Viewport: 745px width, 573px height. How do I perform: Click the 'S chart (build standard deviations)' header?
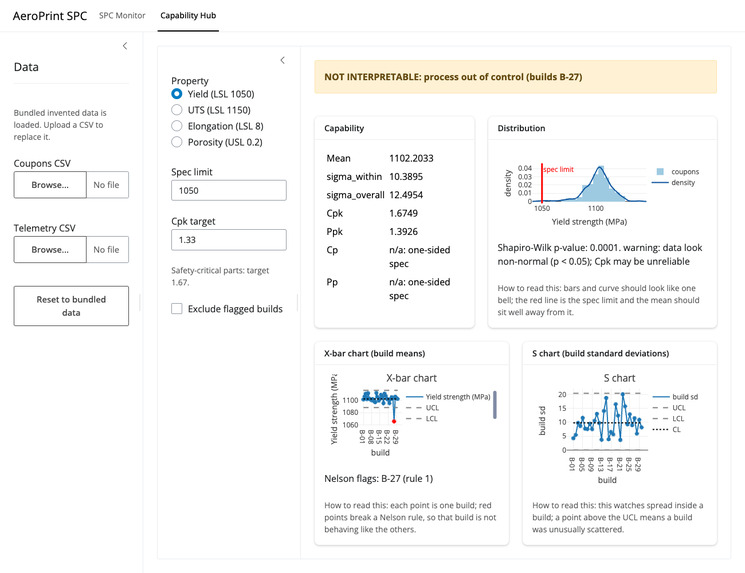620,353
